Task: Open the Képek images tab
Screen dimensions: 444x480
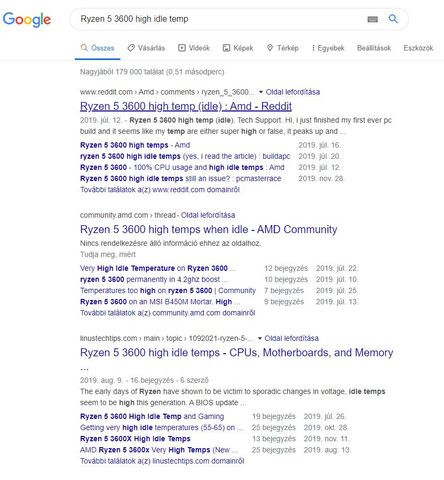Action: click(x=238, y=48)
